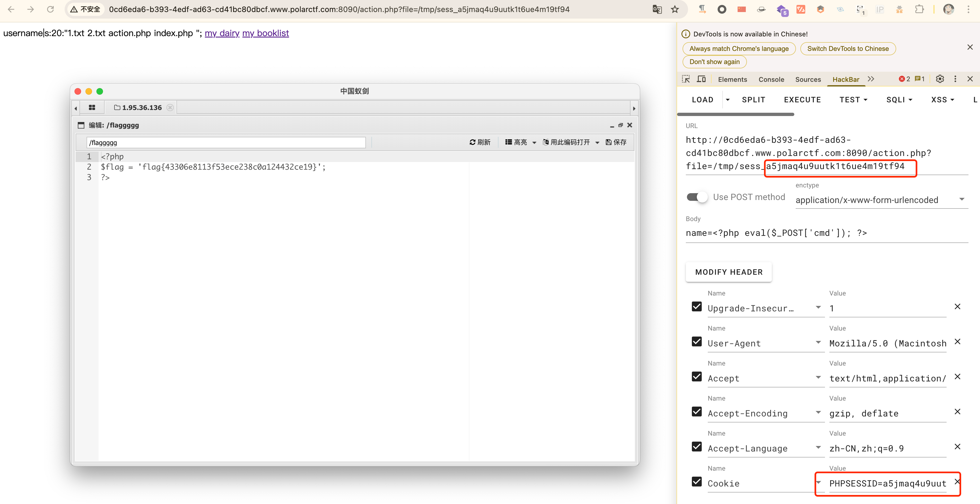
Task: Click the inspect element selector icon
Action: click(686, 79)
